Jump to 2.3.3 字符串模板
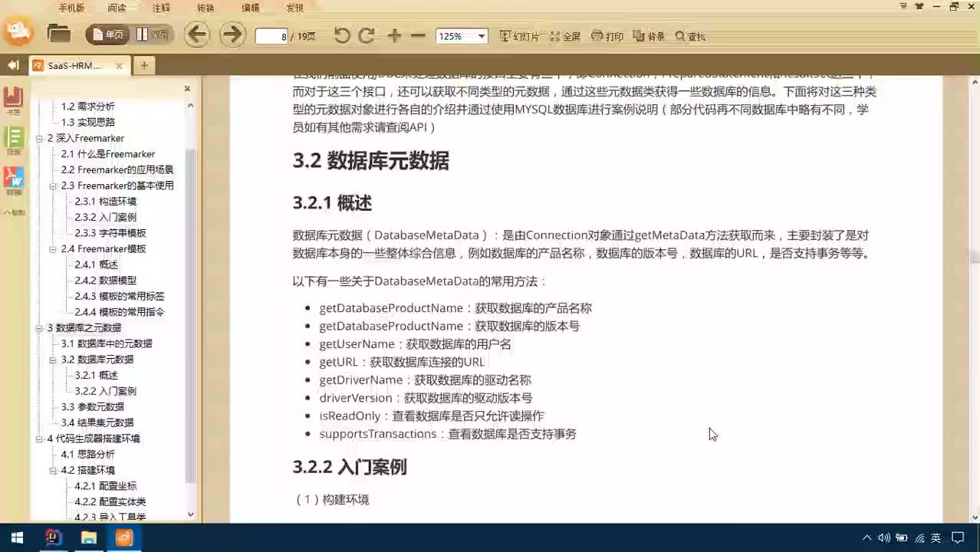980x552 pixels. (110, 233)
